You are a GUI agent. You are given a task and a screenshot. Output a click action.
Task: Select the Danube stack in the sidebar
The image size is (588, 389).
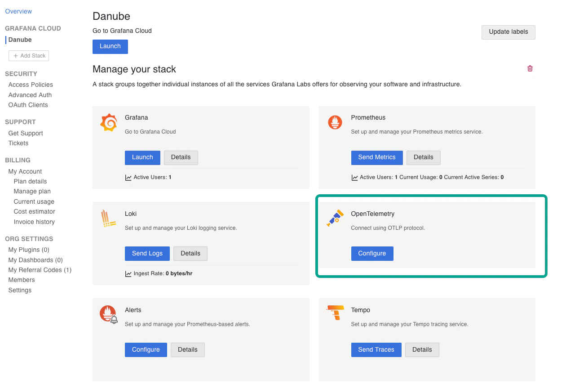(20, 40)
